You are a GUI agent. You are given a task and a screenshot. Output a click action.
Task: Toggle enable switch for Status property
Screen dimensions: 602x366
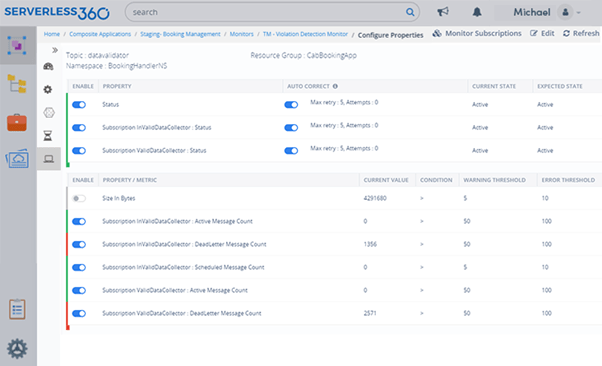[x=79, y=104]
